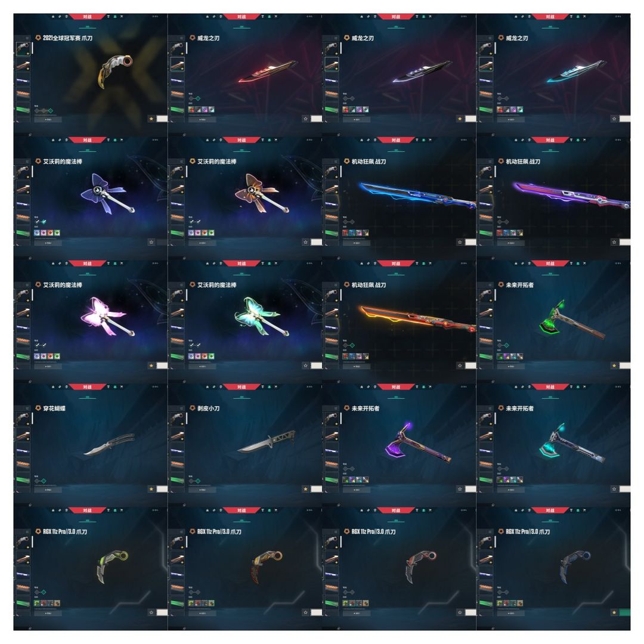The image size is (644, 644).
Task: Select the 对战 tab above the 剥皮小刀 title
Action: (x=241, y=387)
